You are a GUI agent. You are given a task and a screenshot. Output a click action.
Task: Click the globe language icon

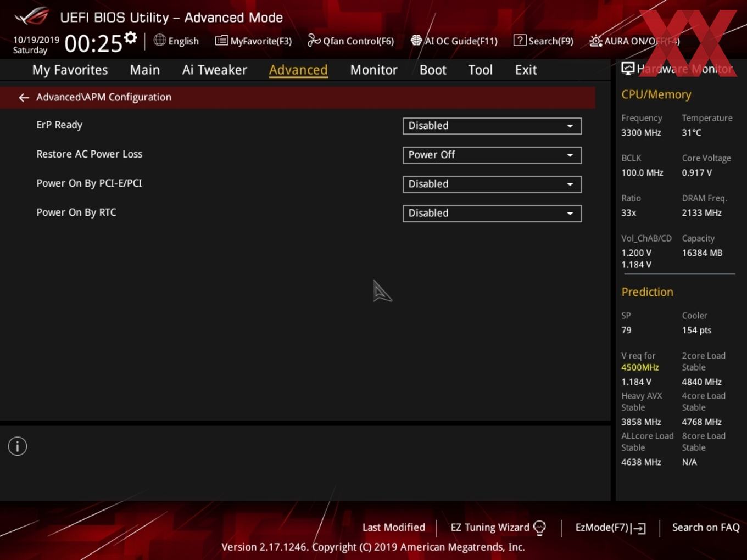click(x=159, y=40)
